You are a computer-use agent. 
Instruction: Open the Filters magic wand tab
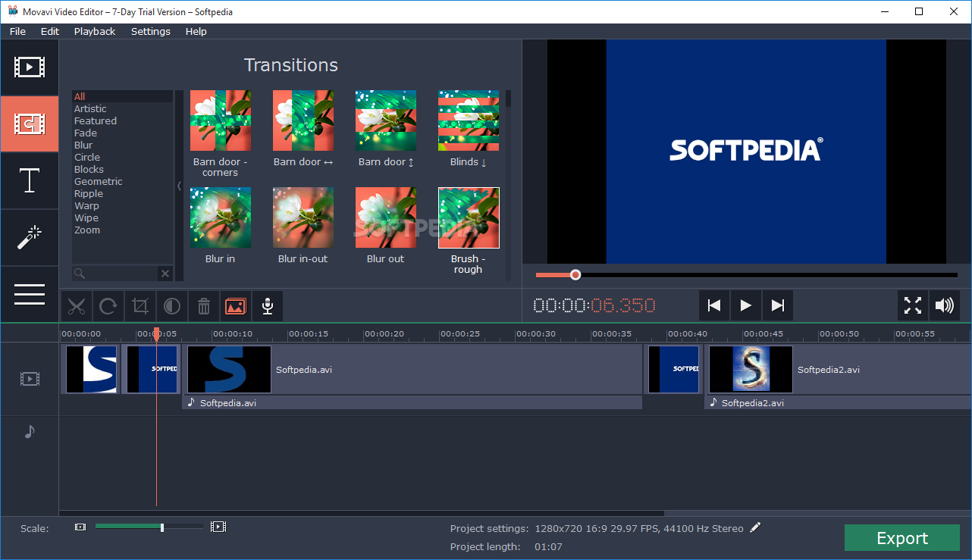30,238
